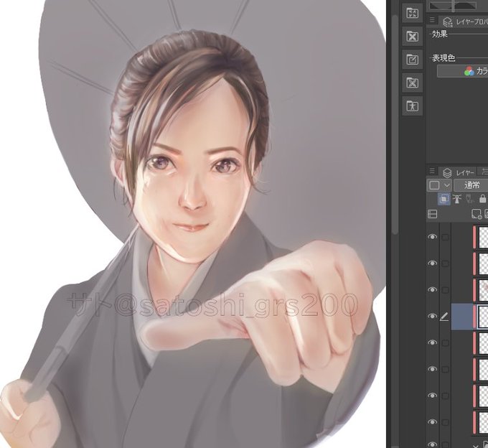Screen dimensions: 488x448
Task: Open the 通常 blending mode dropdown
Action: 471,185
